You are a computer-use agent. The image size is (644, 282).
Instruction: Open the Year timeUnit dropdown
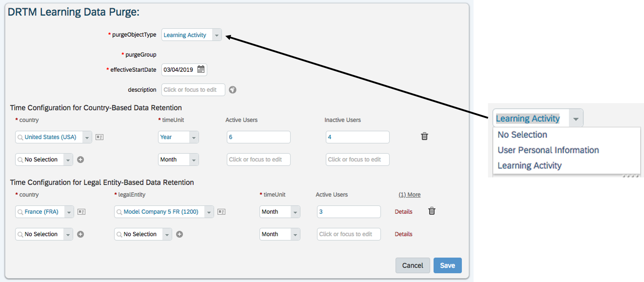[194, 137]
